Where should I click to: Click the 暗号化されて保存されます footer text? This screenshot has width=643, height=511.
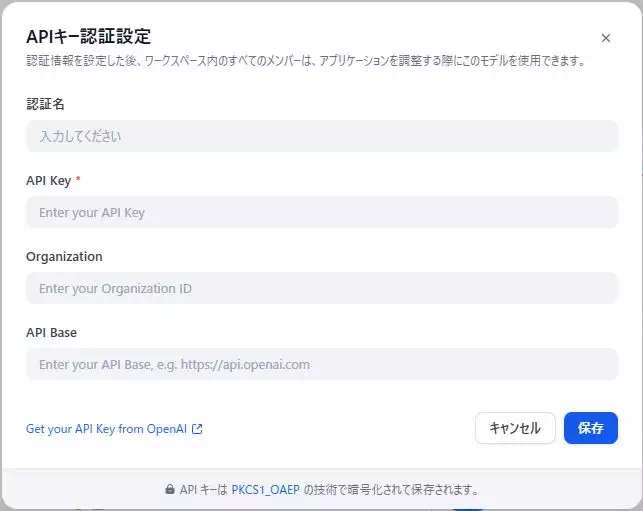tap(400, 490)
